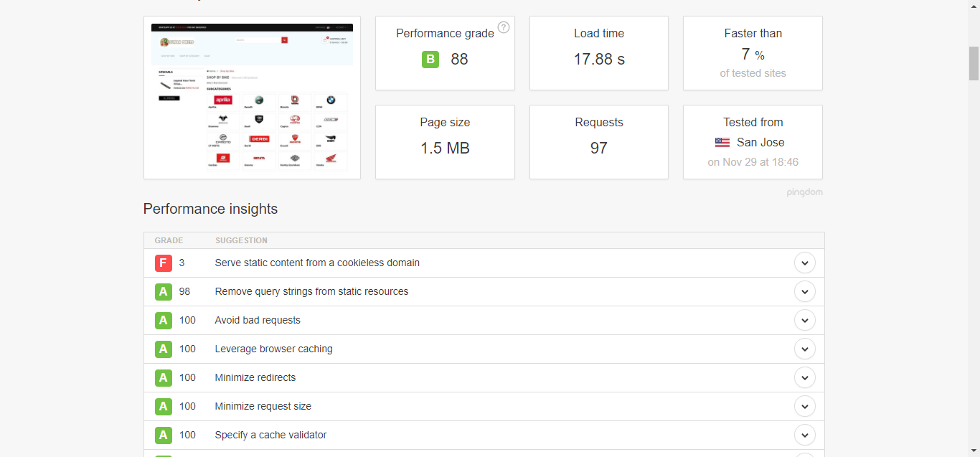
Task: Open the Performance grade help question mark
Action: click(504, 27)
